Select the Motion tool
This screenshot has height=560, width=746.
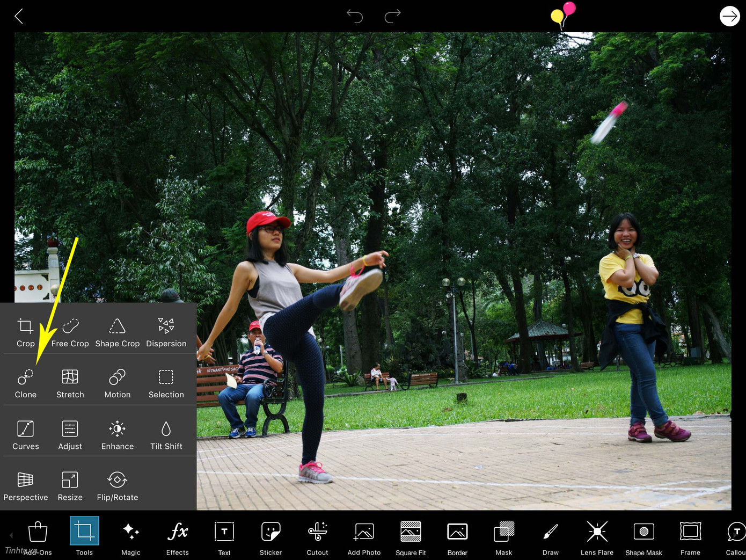point(117,383)
